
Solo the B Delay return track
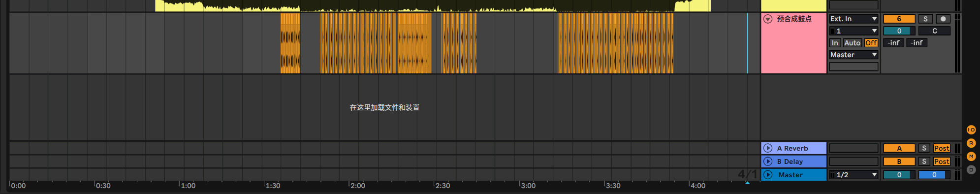coord(924,162)
